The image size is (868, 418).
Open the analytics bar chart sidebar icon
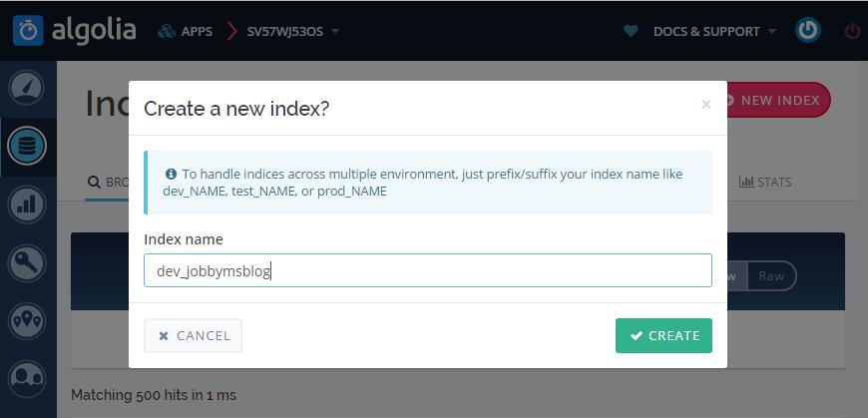click(26, 204)
